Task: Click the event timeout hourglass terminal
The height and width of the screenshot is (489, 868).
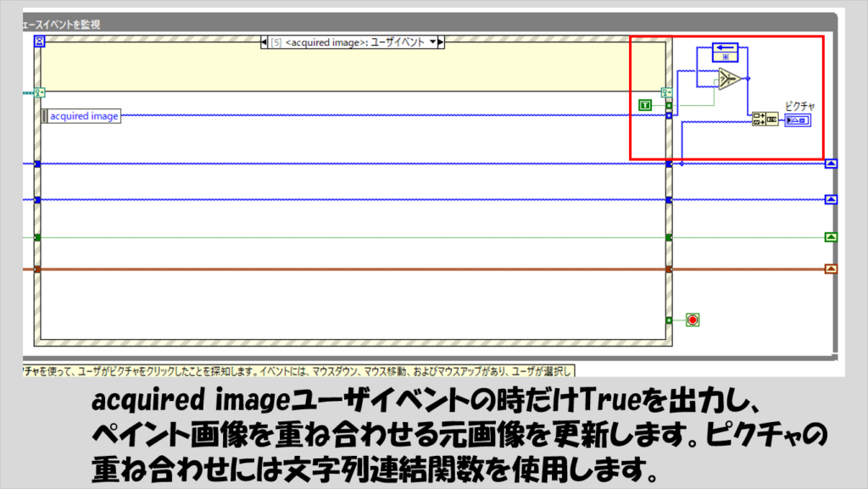Action: coord(39,41)
